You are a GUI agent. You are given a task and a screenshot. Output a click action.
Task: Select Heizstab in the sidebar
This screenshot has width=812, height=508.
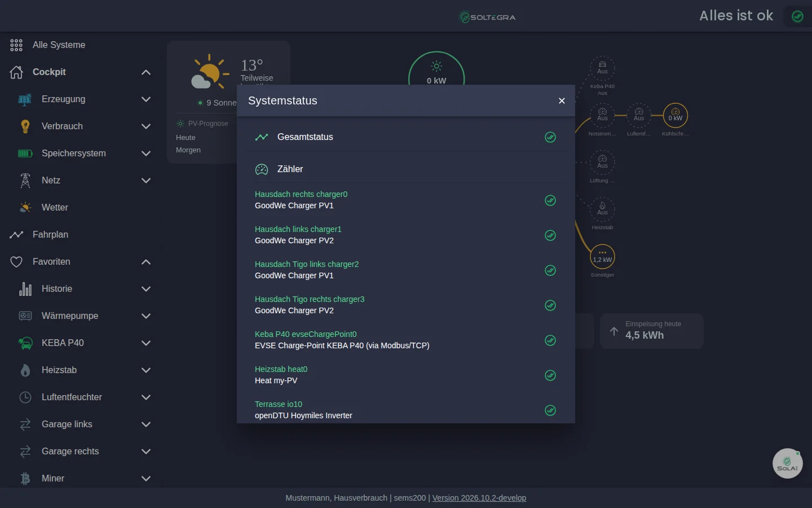point(80,370)
